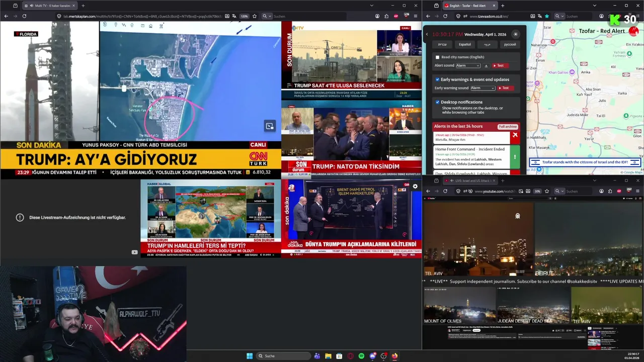This screenshot has width=644, height=362.
Task: Bookmark the Multi TV page with star
Action: (x=254, y=16)
